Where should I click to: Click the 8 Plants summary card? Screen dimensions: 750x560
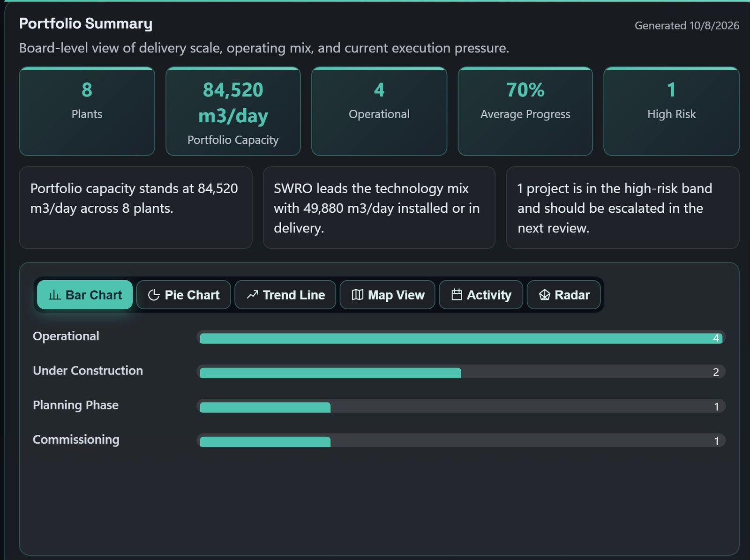pos(87,111)
